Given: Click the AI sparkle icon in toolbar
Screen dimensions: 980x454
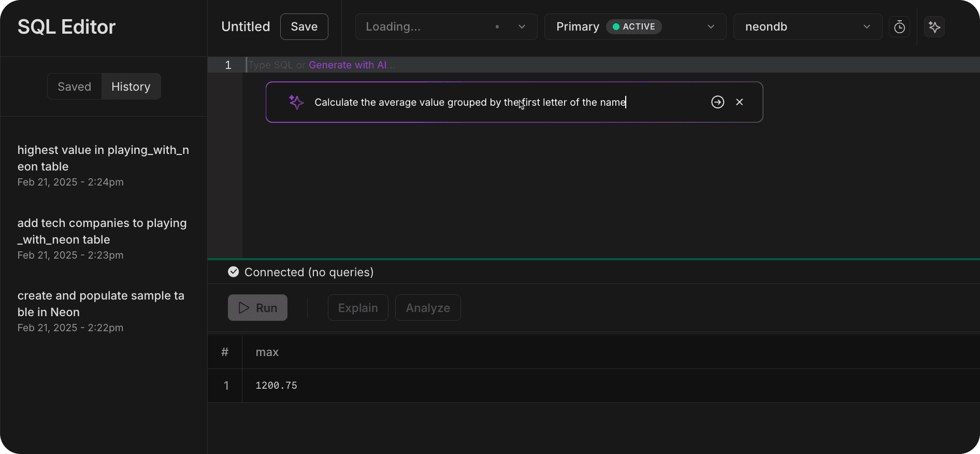Looking at the screenshot, I should click(934, 27).
